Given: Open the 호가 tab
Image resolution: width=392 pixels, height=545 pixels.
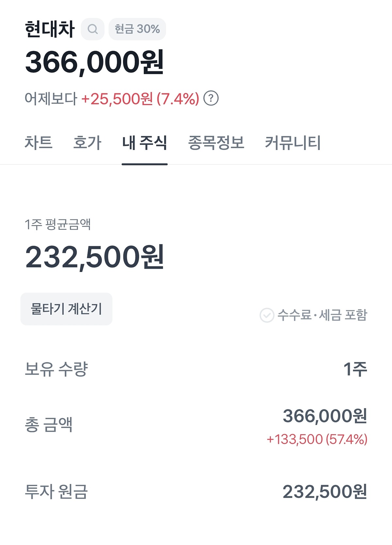Looking at the screenshot, I should 87,143.
